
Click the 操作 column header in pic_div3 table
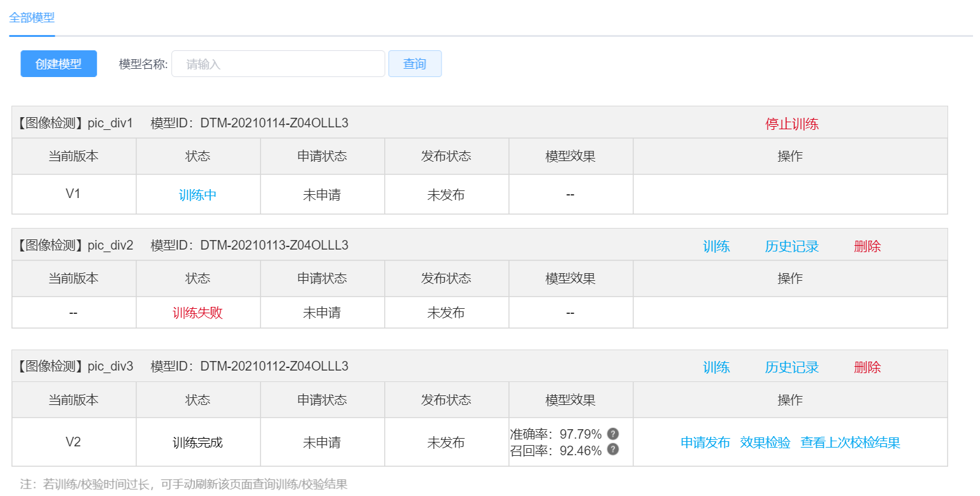790,400
